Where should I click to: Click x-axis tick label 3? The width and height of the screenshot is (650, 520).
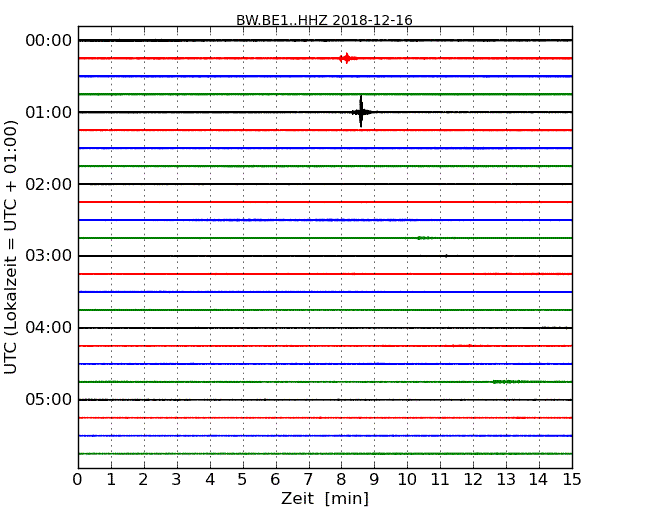(x=177, y=479)
